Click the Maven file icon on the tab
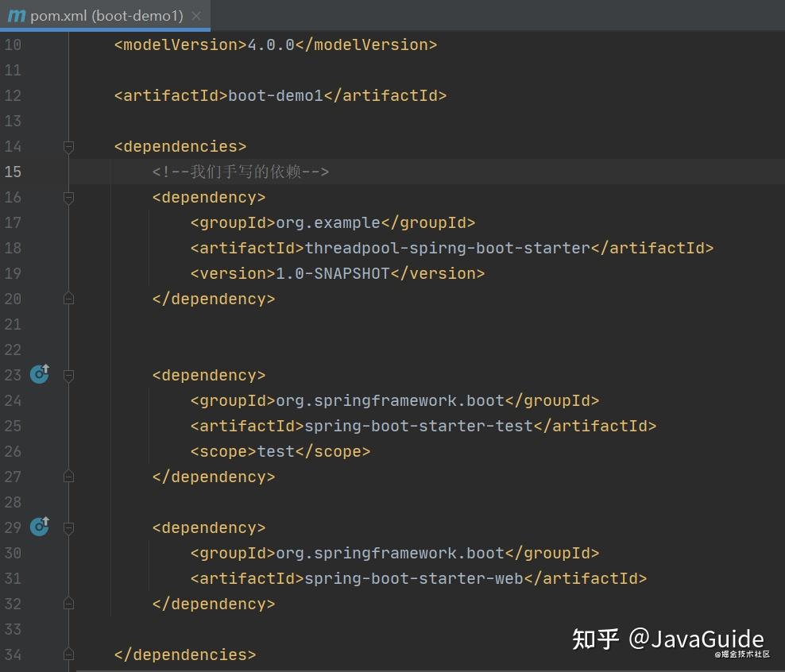The height and width of the screenshot is (672, 785). [16, 16]
